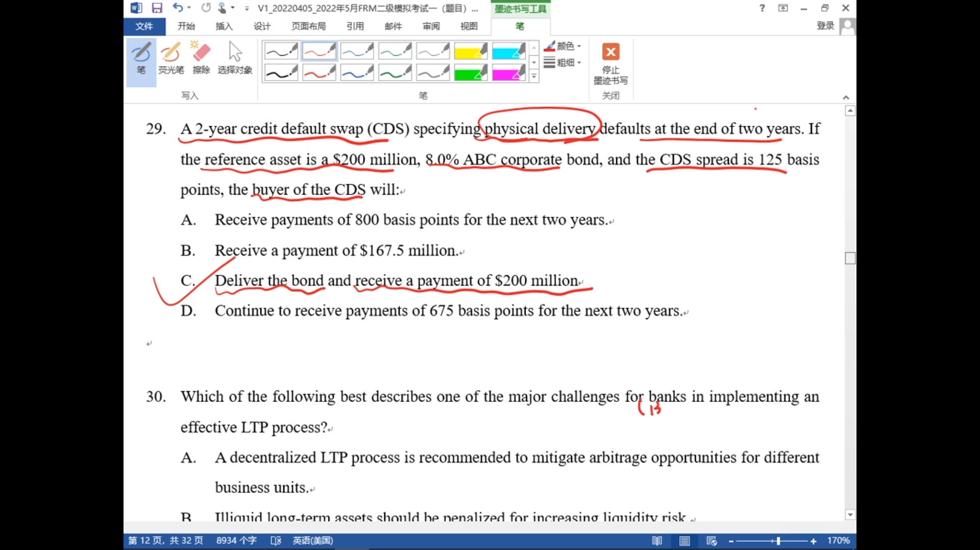Open the File (文件) tab

tap(144, 26)
